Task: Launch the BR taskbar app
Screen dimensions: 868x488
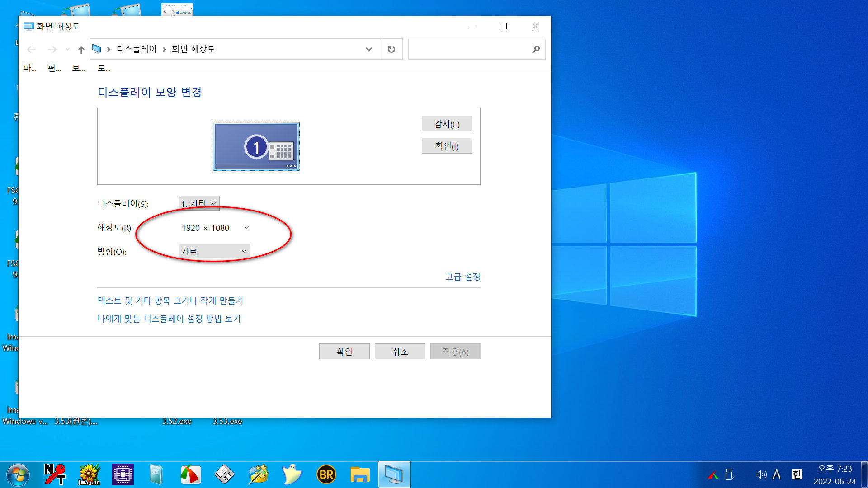Action: (326, 475)
